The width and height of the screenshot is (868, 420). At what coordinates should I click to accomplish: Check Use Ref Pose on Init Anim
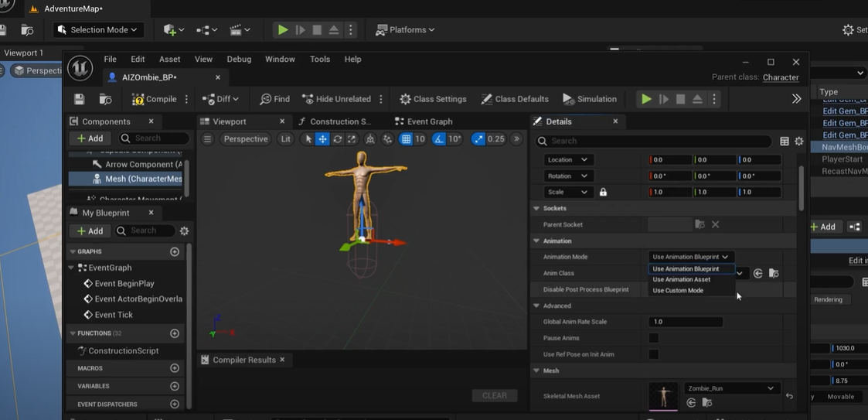[654, 354]
